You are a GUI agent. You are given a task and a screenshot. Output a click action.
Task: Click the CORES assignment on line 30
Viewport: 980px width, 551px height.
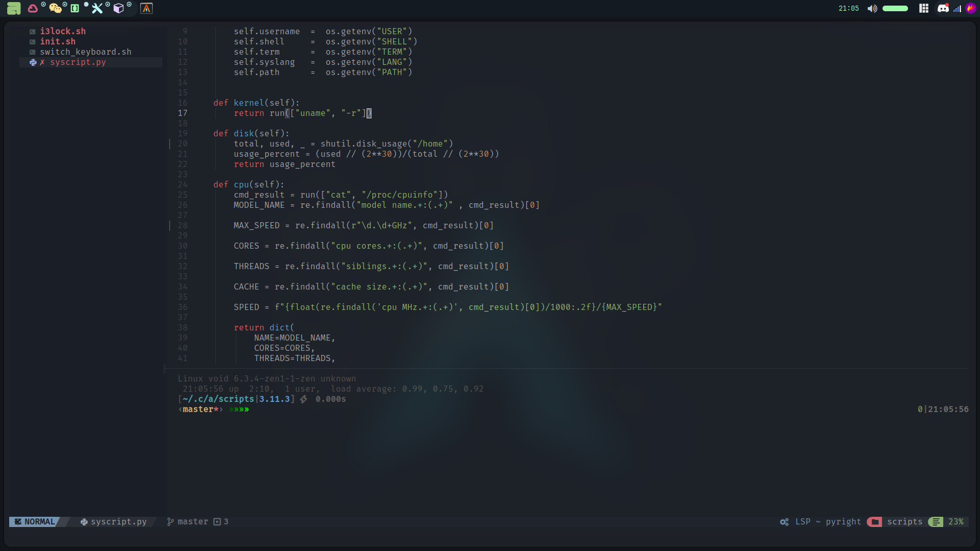369,246
